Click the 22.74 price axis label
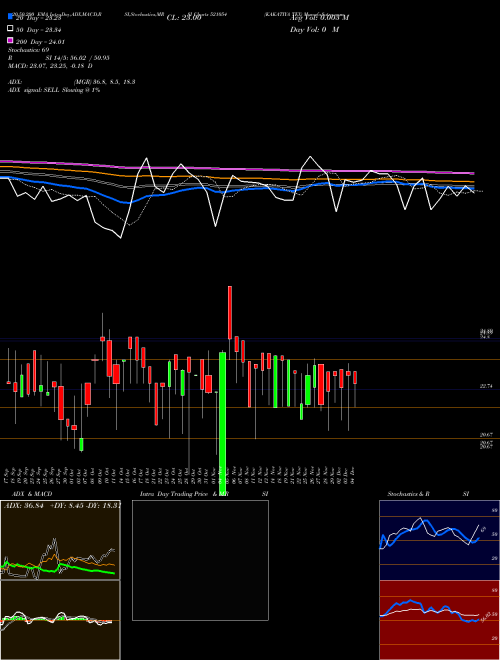The image size is (500, 660). coord(486,386)
